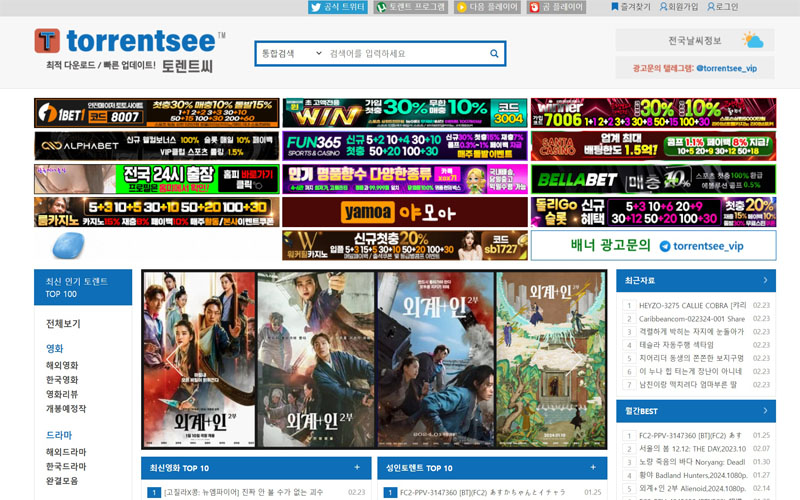Open 한국드라마 sidebar item
Screen dimensions: 800x500
pos(66,466)
